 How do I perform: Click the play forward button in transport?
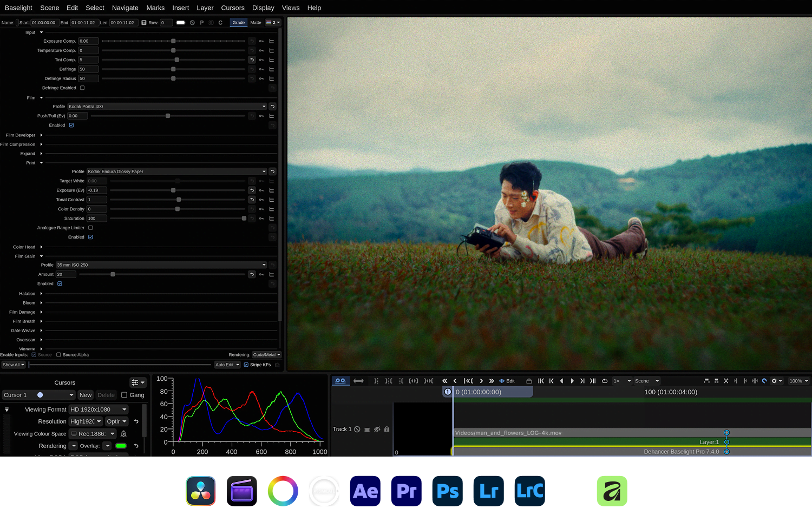point(572,381)
